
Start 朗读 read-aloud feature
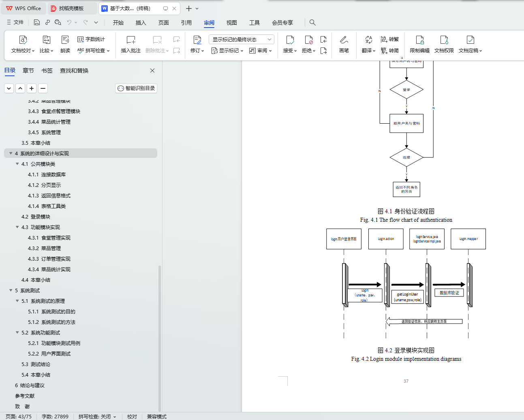point(65,45)
